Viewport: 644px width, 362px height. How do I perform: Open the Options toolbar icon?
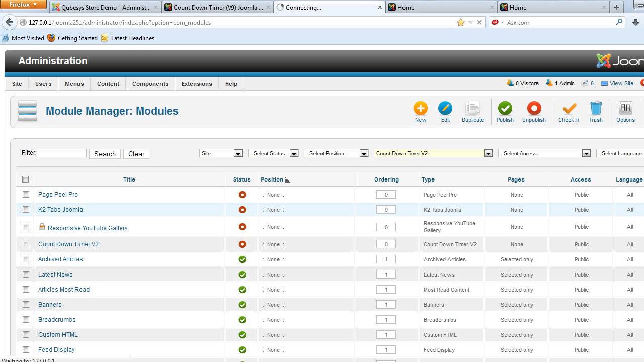625,112
